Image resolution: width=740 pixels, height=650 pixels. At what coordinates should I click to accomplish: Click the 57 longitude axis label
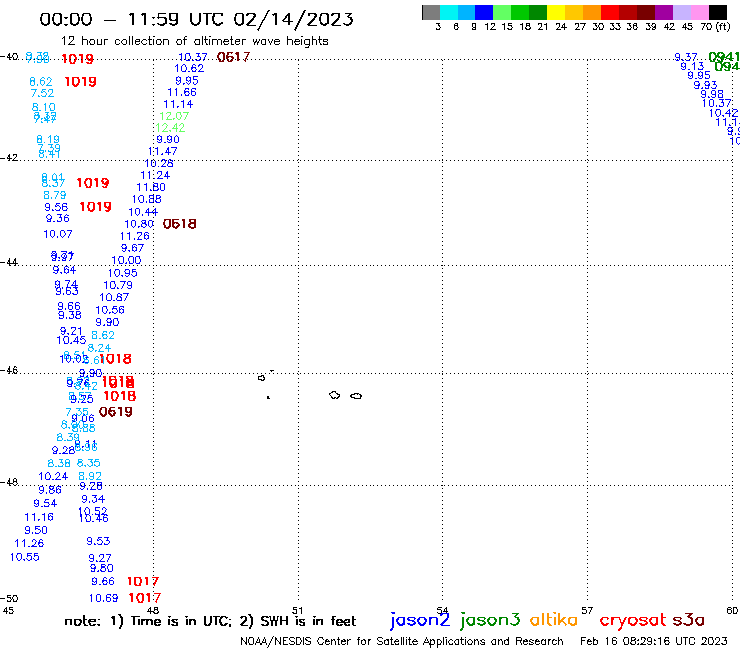click(x=587, y=611)
